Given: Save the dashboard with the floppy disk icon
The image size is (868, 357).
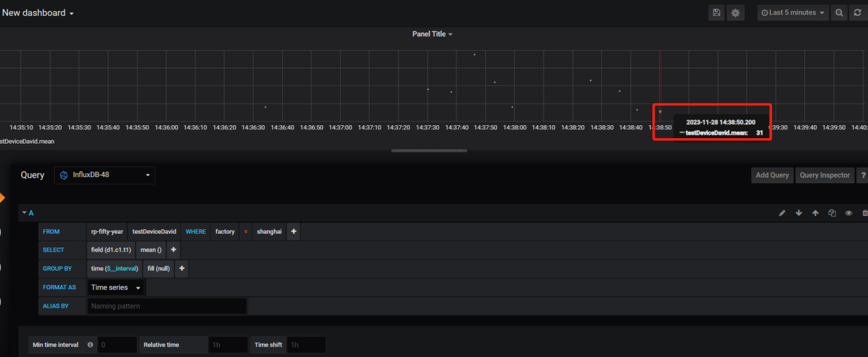Looking at the screenshot, I should click(716, 13).
